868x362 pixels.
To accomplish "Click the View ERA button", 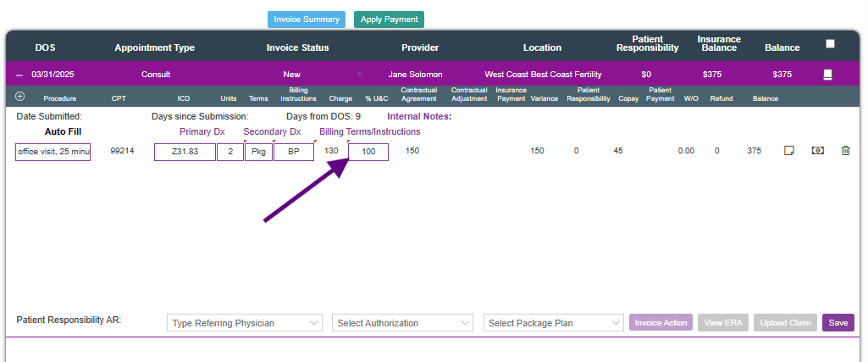I will pyautogui.click(x=722, y=323).
